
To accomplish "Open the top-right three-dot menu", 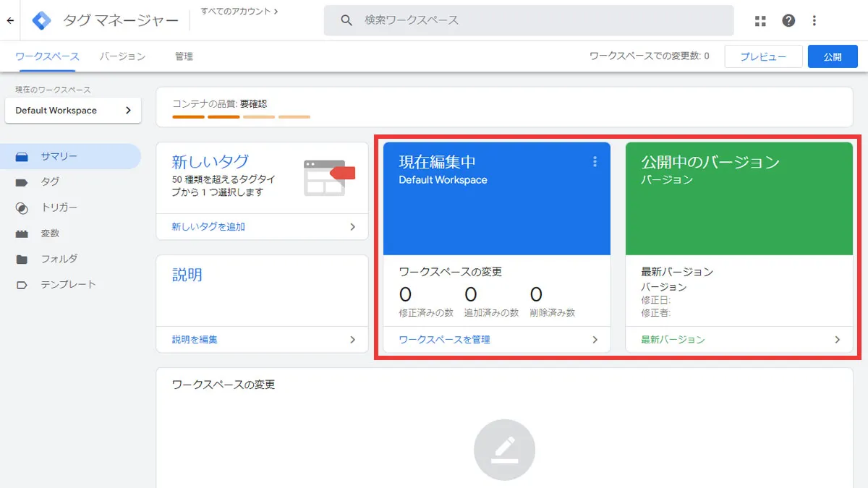I will pyautogui.click(x=814, y=20).
